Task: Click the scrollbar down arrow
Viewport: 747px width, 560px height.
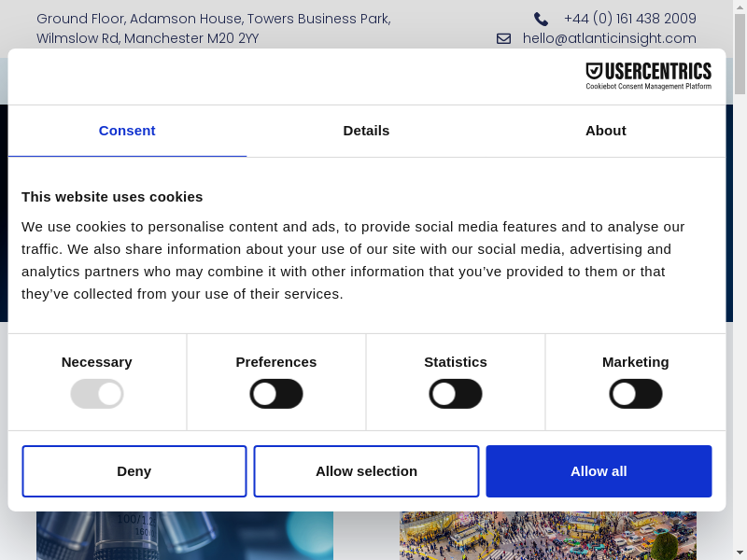Action: click(740, 553)
